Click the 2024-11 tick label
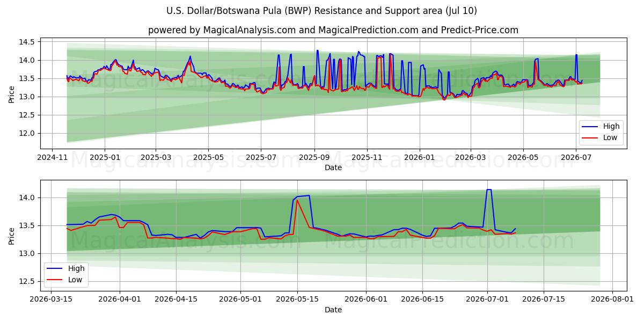The width and height of the screenshot is (644, 322). tap(52, 158)
